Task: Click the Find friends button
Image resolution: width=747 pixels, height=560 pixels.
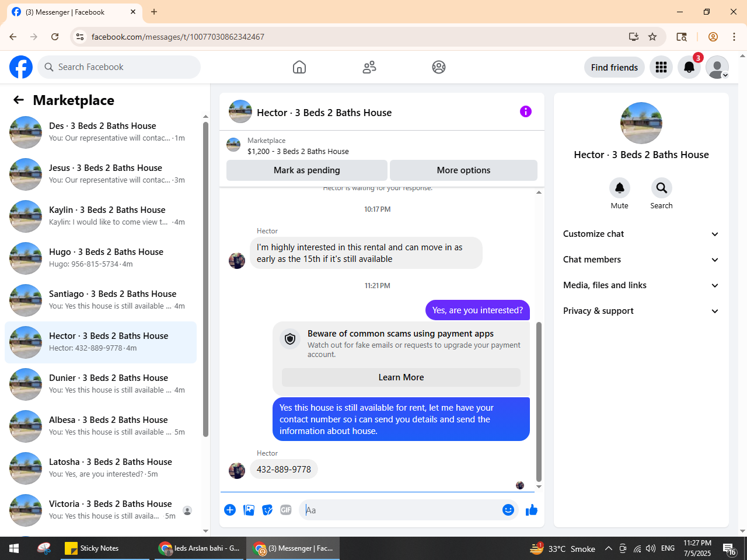Action: [615, 67]
